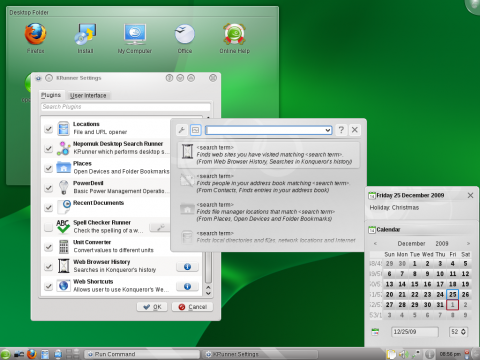
Task: Select calendar day 31
Action: tap(440, 305)
